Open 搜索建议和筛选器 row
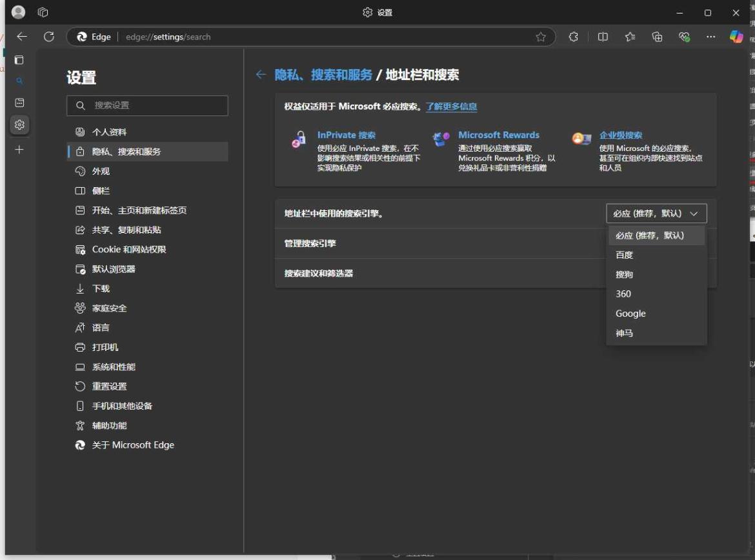Screen dimensions: 755x560 click(x=496, y=274)
